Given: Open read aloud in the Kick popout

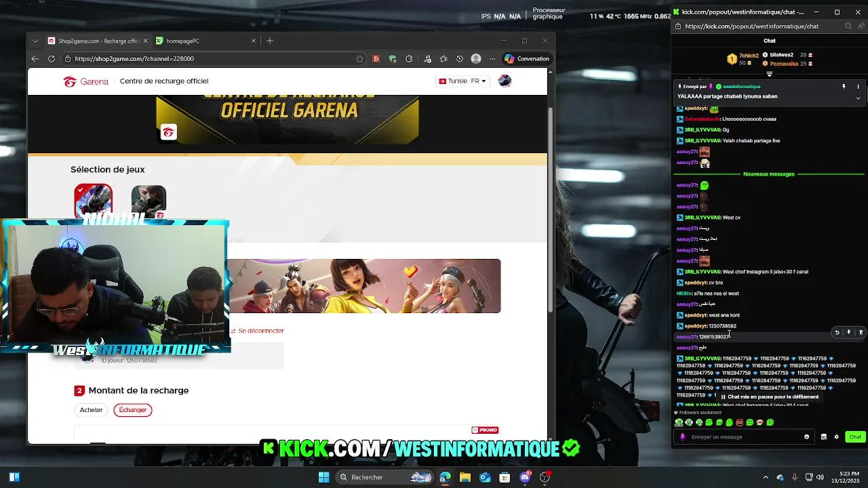Looking at the screenshot, I should [x=861, y=26].
